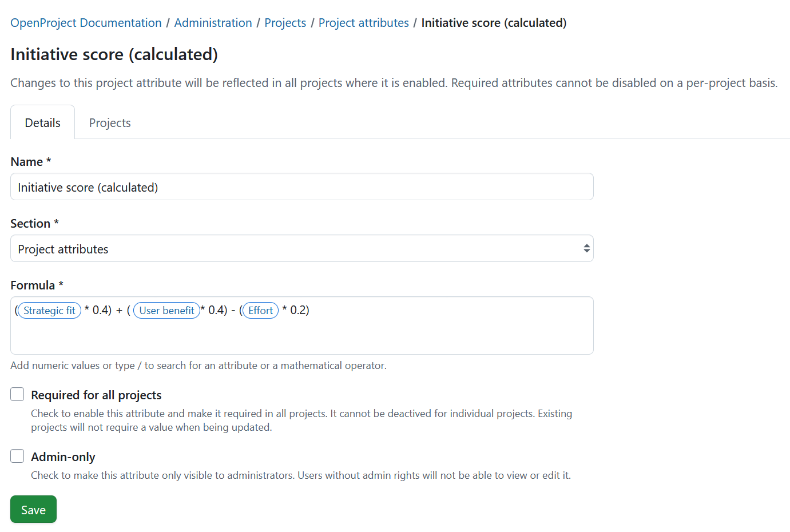
Task: Navigate to Administration via breadcrumb
Action: coord(213,22)
